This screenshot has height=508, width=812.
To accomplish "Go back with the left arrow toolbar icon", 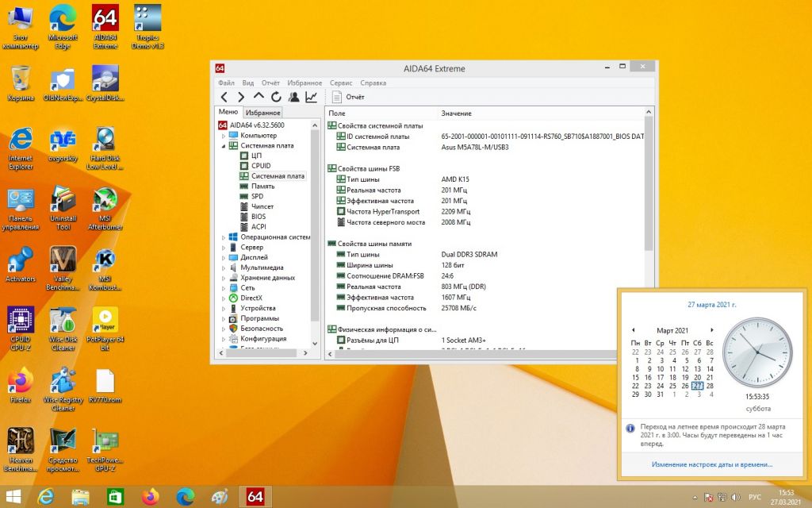I will pyautogui.click(x=224, y=97).
